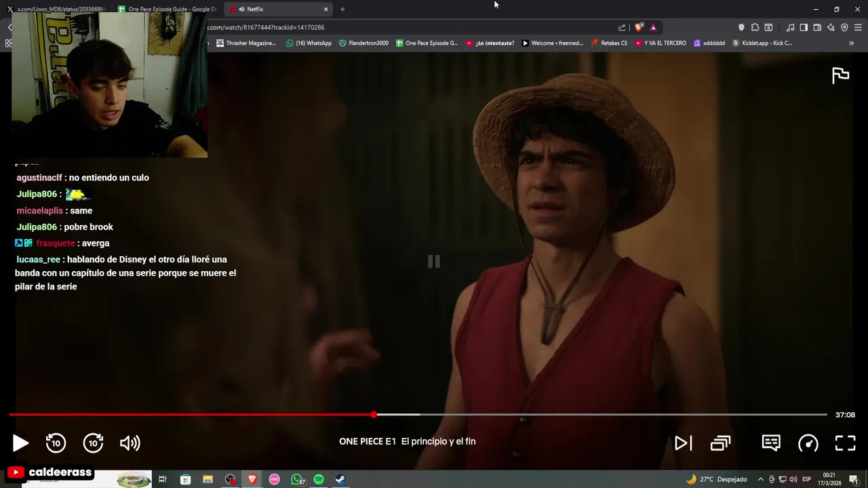
Task: Click the frasquete chat username
Action: 55,243
